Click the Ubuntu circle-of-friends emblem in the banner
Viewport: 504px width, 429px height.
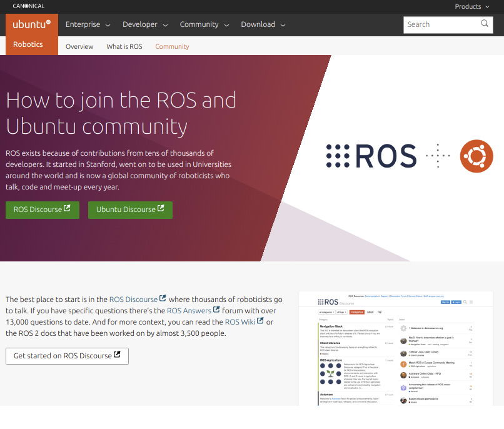coord(476,156)
